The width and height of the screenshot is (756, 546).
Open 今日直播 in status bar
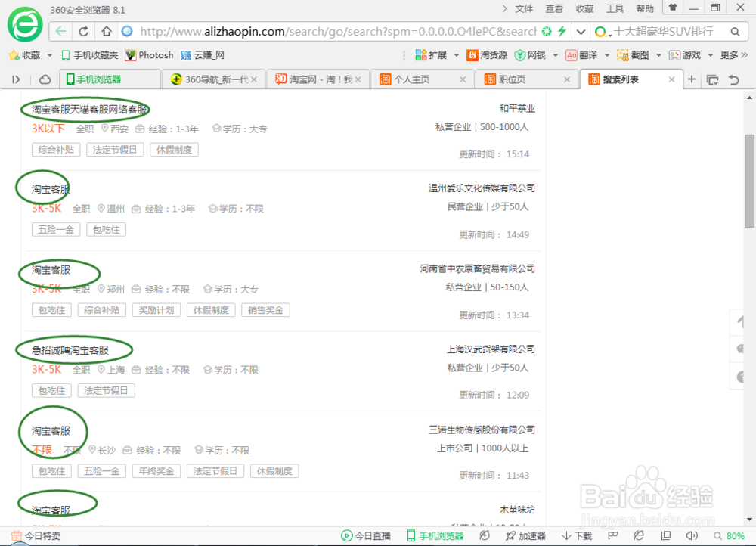click(x=366, y=536)
